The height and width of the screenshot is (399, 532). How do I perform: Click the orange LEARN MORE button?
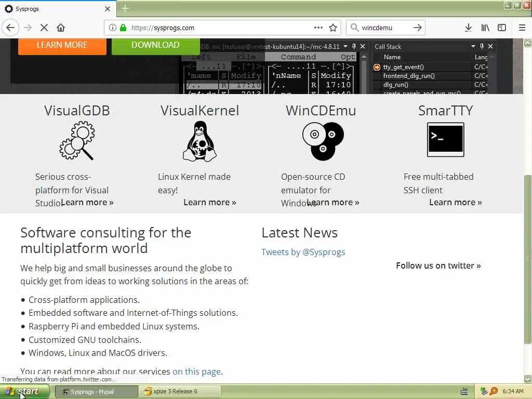(62, 45)
